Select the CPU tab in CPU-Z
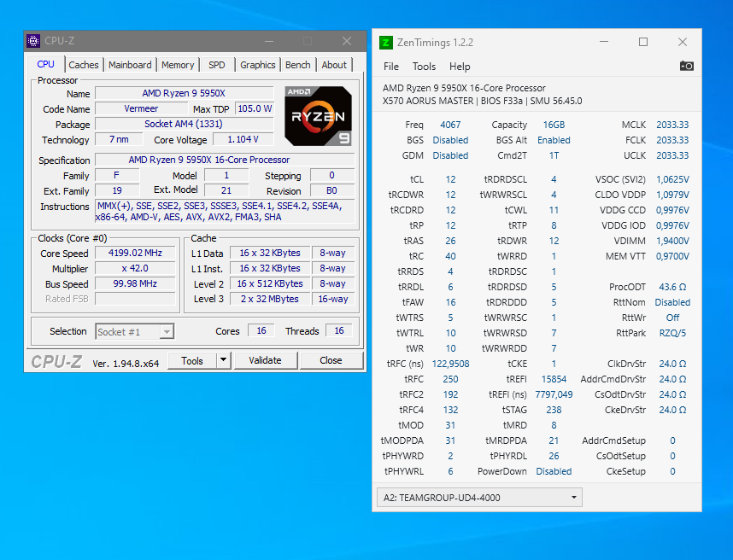This screenshot has width=733, height=560. (x=46, y=64)
